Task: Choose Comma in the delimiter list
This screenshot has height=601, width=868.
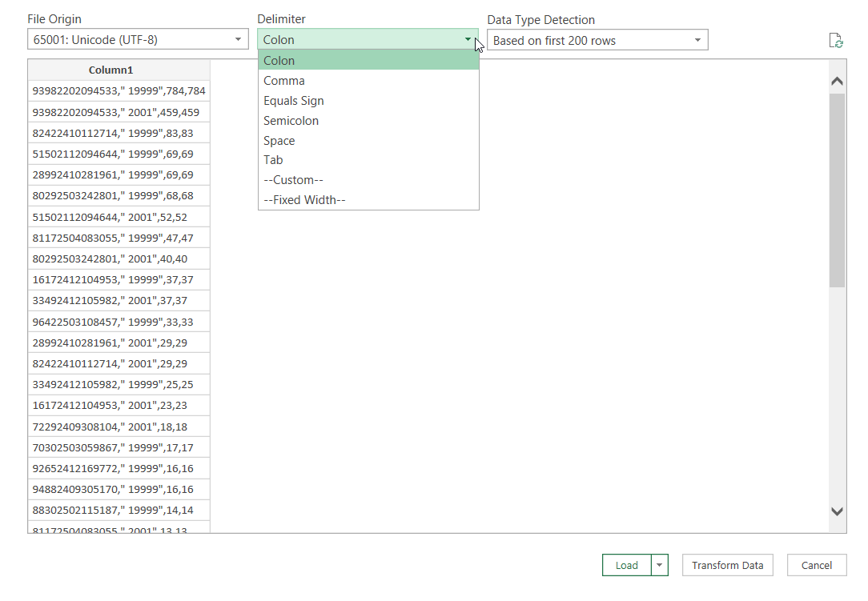Action: pos(368,81)
